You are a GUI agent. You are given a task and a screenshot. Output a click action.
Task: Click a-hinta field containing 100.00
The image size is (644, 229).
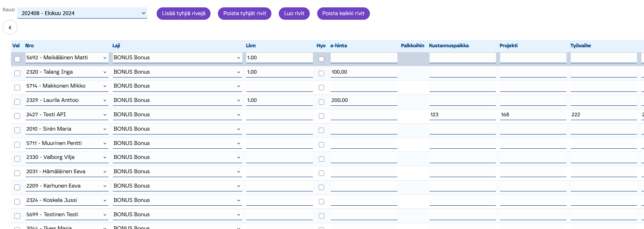click(x=364, y=72)
